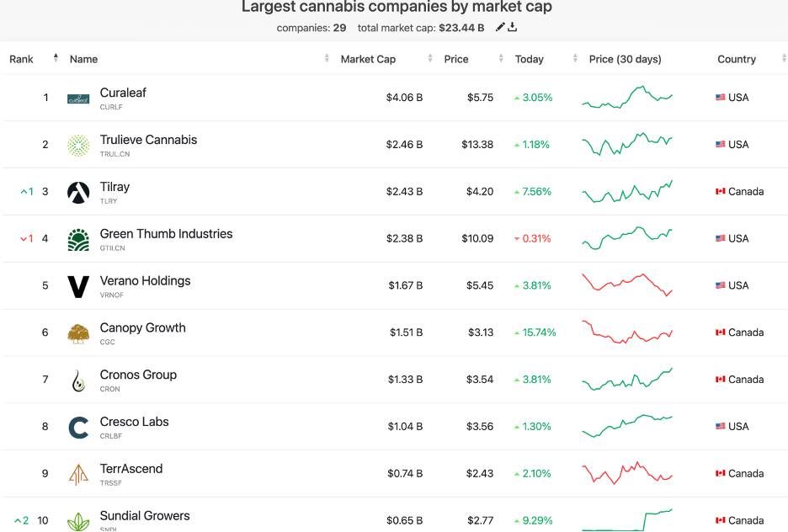788x532 pixels.
Task: Click Verano Holdings' red 30-day price chart
Action: [627, 285]
